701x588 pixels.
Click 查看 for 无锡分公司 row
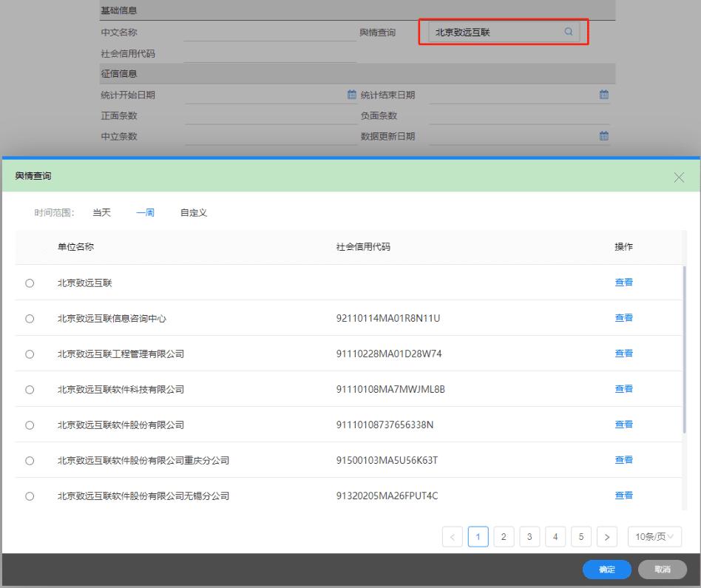[623, 495]
